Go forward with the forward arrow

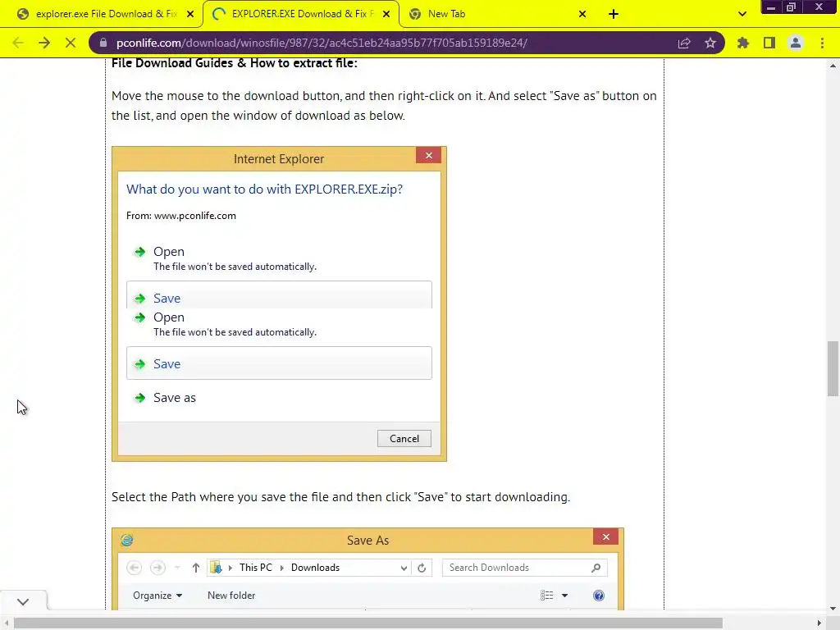pyautogui.click(x=44, y=43)
